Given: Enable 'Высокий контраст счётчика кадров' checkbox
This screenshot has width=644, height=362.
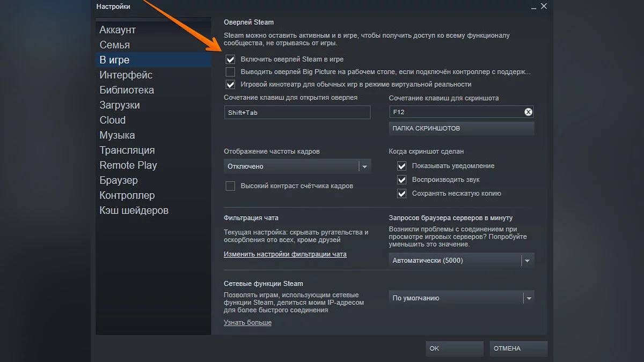Looking at the screenshot, I should pyautogui.click(x=230, y=186).
